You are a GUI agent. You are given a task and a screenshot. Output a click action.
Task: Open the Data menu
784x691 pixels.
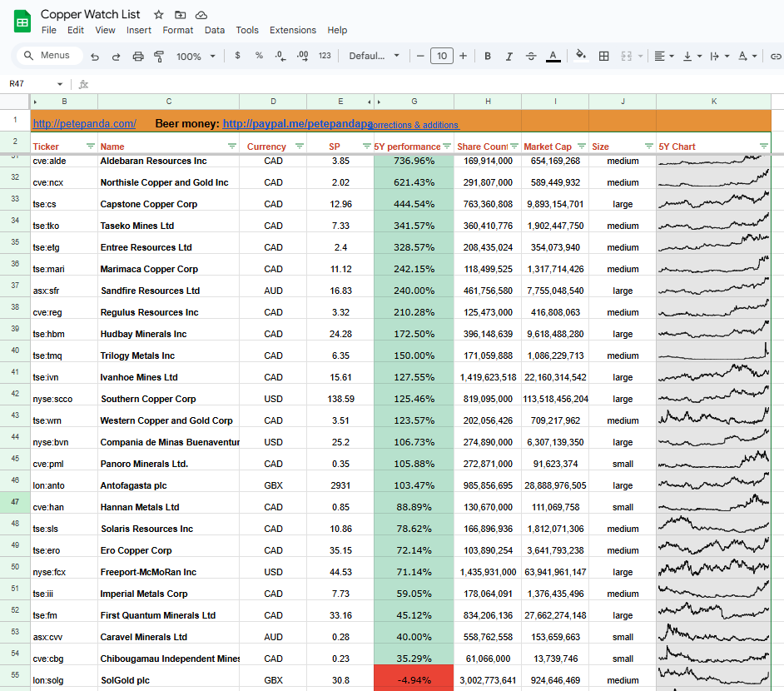215,30
